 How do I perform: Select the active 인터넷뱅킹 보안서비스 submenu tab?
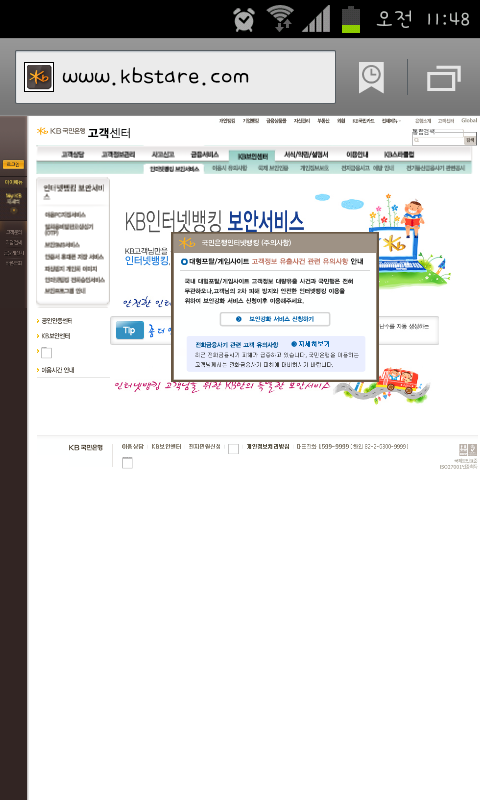point(174,169)
